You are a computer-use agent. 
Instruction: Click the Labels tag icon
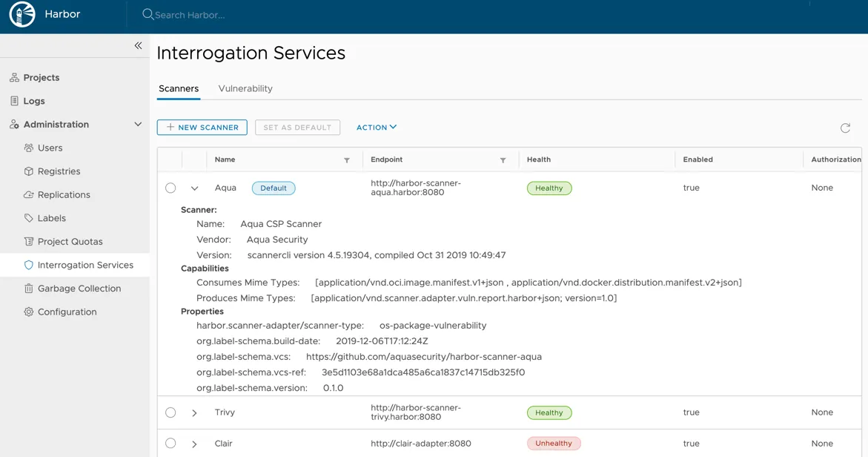[29, 217]
